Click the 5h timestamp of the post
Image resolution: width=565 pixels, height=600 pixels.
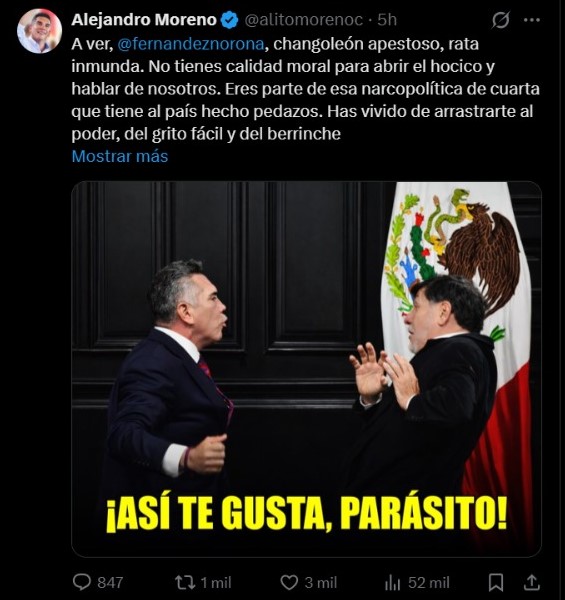pyautogui.click(x=387, y=20)
